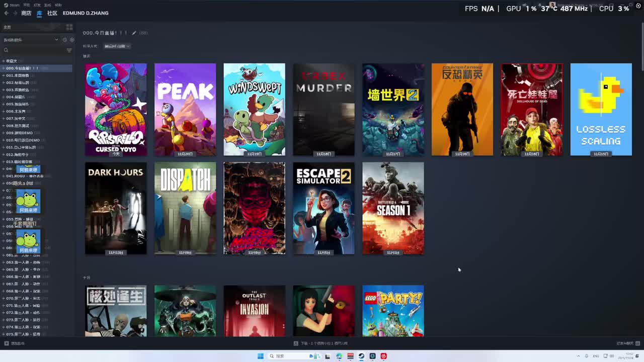
Task: Open the Steam taskbar icon
Action: point(361,356)
